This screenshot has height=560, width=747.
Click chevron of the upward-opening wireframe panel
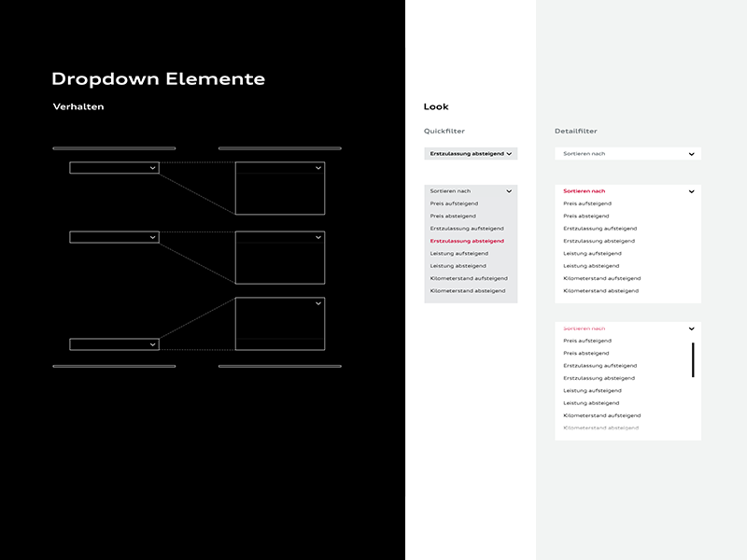[318, 303]
